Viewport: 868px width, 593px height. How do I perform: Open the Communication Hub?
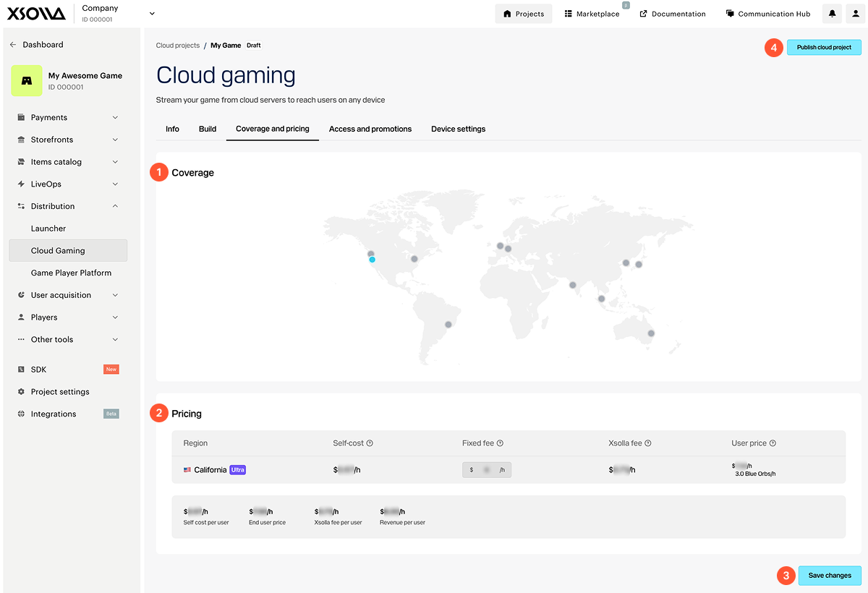click(768, 14)
